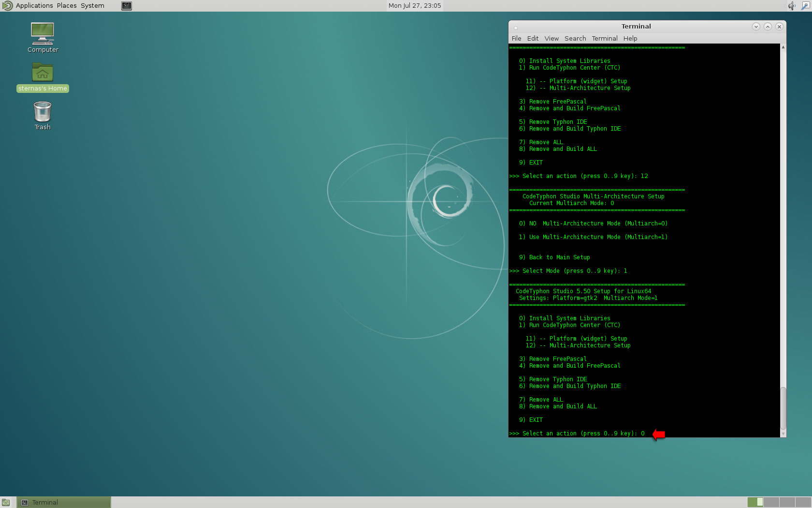Viewport: 812px width, 508px height.
Task: Close the Terminal window
Action: click(779, 27)
